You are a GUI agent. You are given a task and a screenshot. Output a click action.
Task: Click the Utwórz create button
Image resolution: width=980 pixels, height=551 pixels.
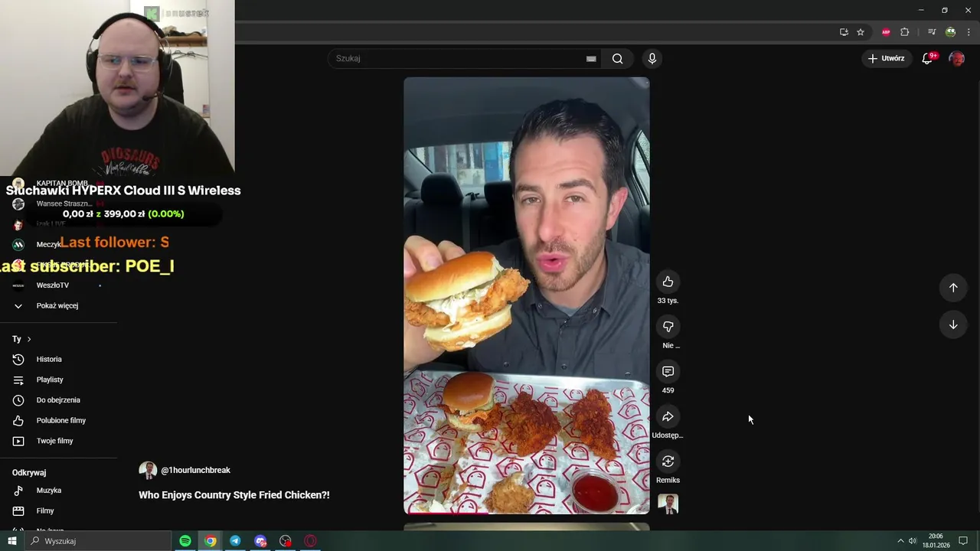(x=886, y=58)
